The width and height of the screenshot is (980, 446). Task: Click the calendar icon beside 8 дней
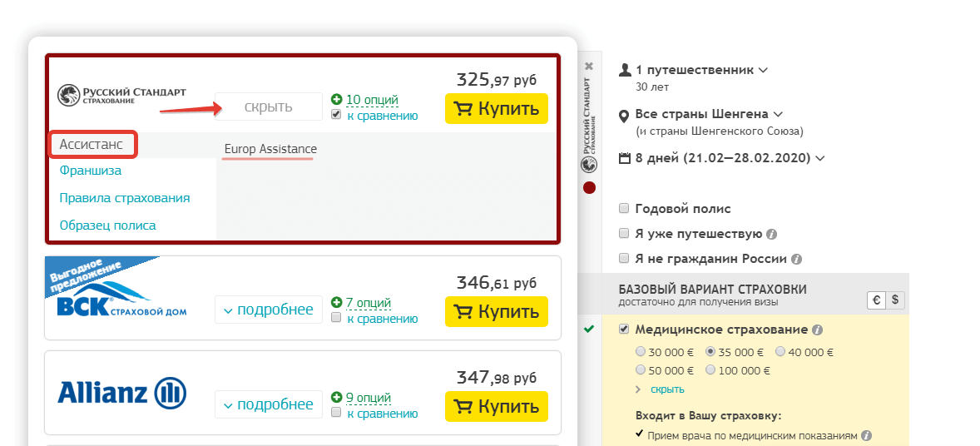625,158
